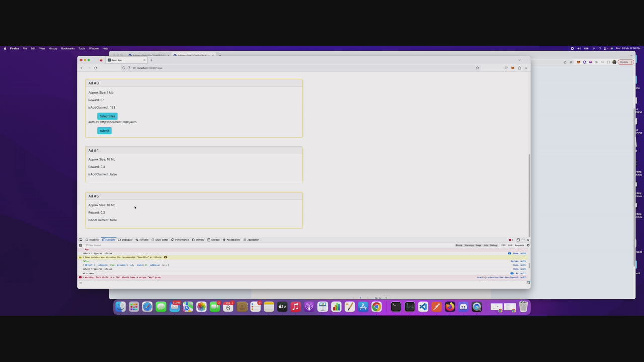644x362 pixels.
Task: Open the Trash from the dock
Action: click(523, 307)
